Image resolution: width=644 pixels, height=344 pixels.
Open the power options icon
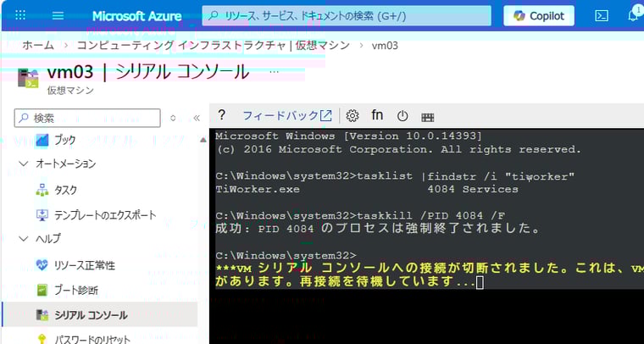click(x=402, y=117)
